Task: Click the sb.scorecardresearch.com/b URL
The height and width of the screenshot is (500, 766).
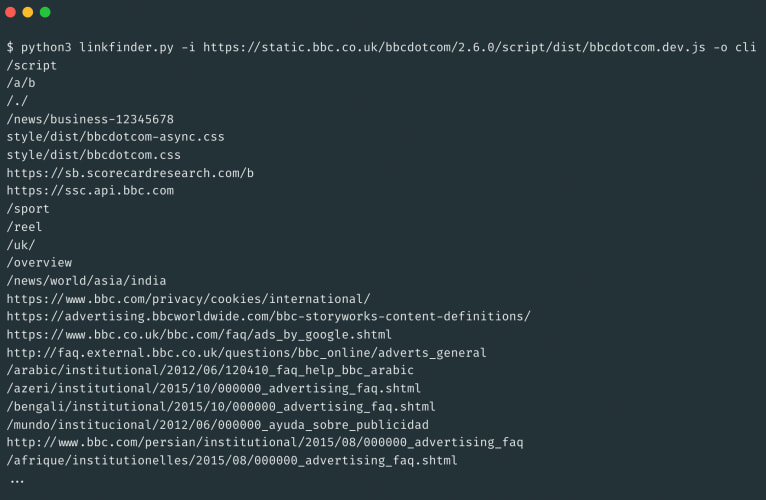Action: [x=130, y=173]
